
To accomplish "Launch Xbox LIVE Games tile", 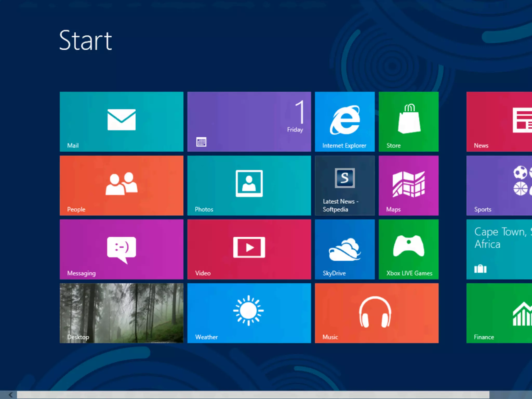I will (408, 249).
